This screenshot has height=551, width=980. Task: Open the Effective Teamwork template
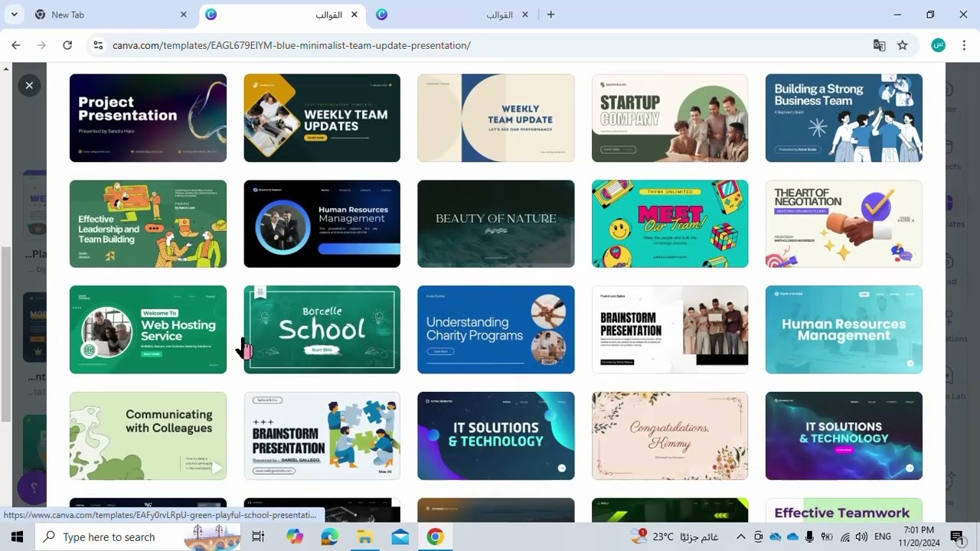pyautogui.click(x=844, y=510)
